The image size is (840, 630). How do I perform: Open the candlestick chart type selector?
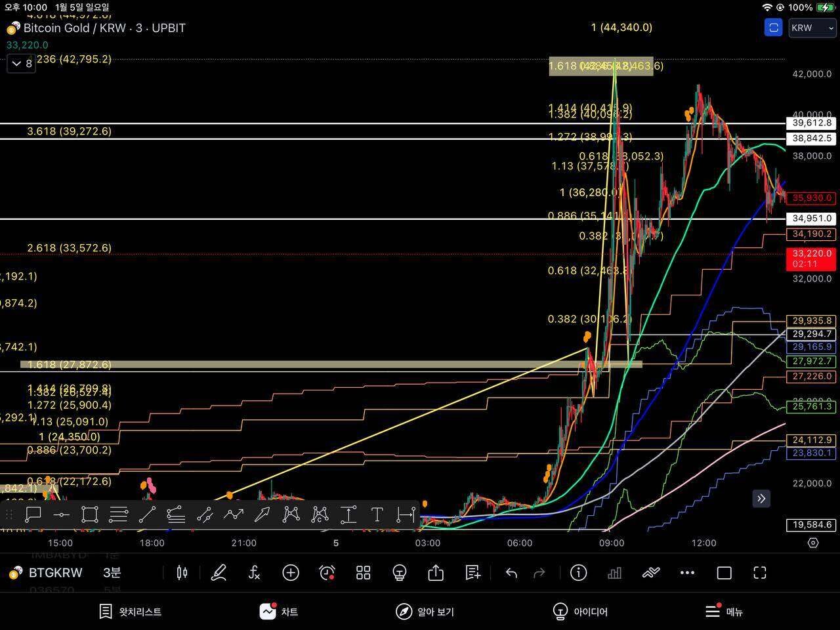(x=182, y=573)
